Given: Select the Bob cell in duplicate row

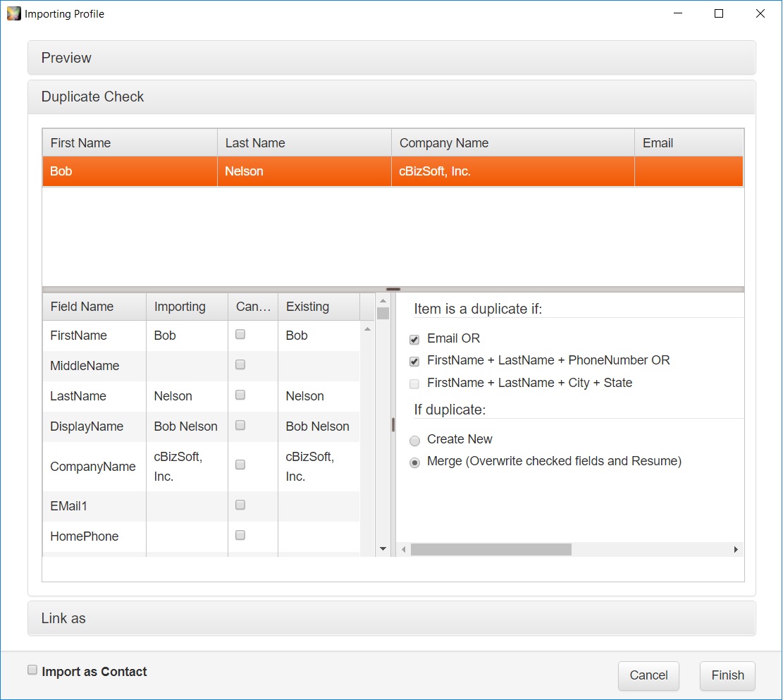Looking at the screenshot, I should [x=130, y=171].
